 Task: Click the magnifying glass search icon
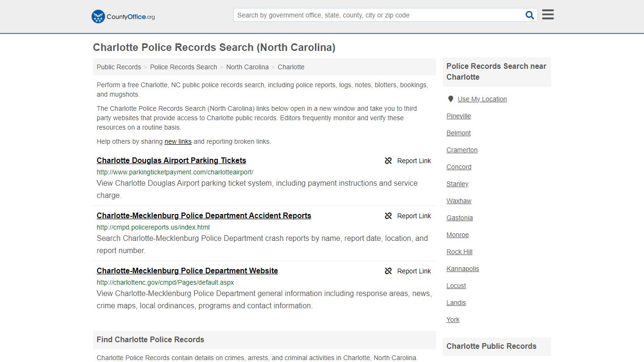click(530, 15)
